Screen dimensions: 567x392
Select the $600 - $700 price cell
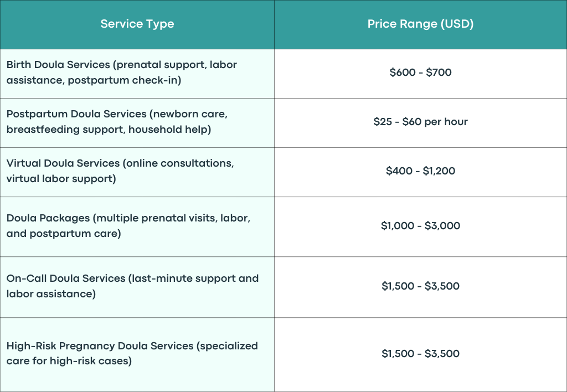click(x=420, y=73)
